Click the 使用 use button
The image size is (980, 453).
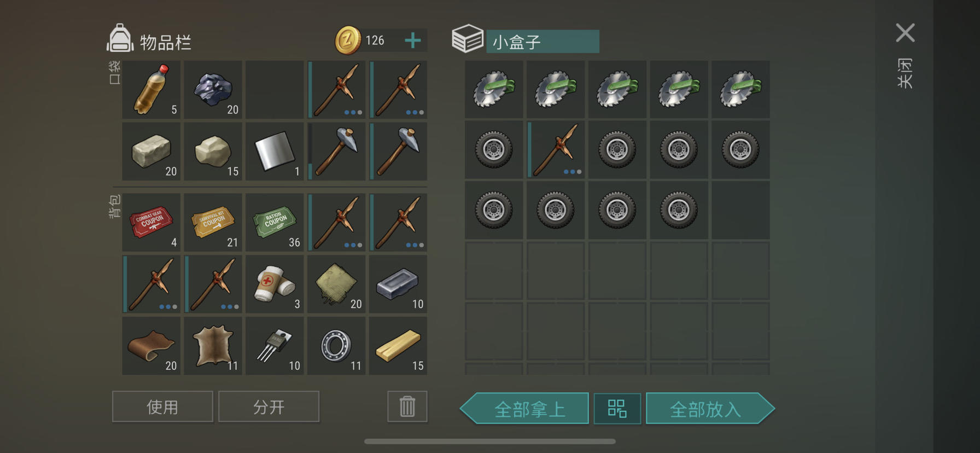(x=162, y=406)
